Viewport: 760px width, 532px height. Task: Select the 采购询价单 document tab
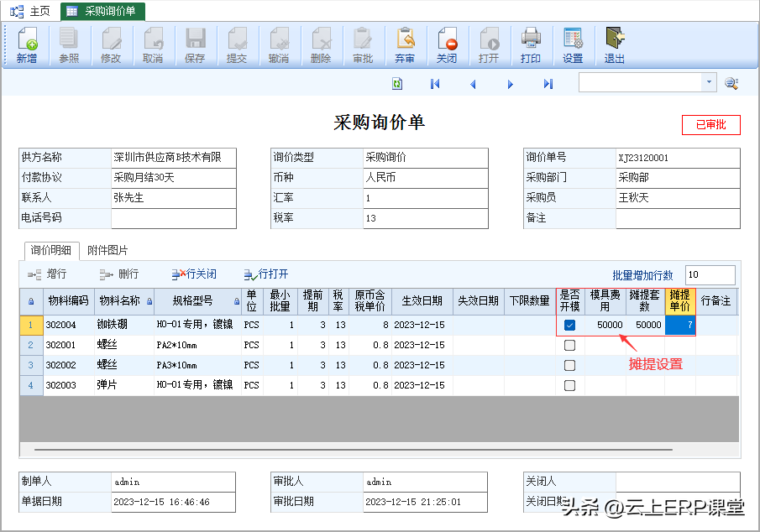102,11
